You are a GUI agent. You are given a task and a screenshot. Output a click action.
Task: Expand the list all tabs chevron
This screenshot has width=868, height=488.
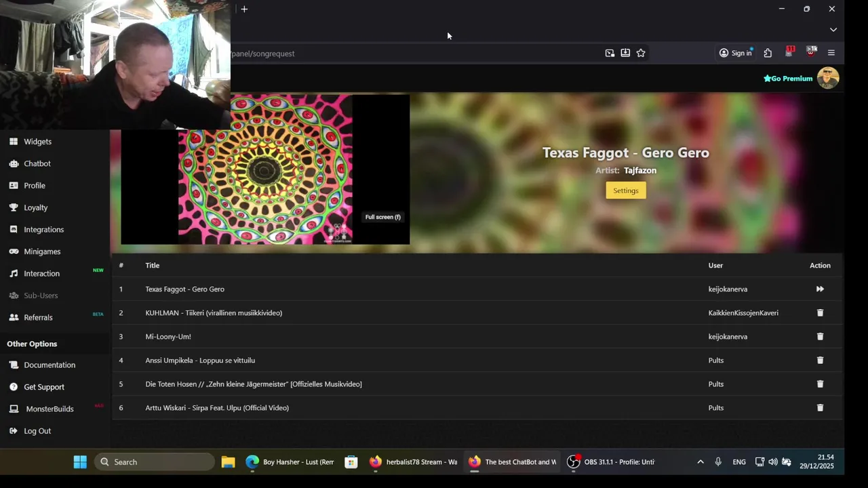click(x=833, y=30)
